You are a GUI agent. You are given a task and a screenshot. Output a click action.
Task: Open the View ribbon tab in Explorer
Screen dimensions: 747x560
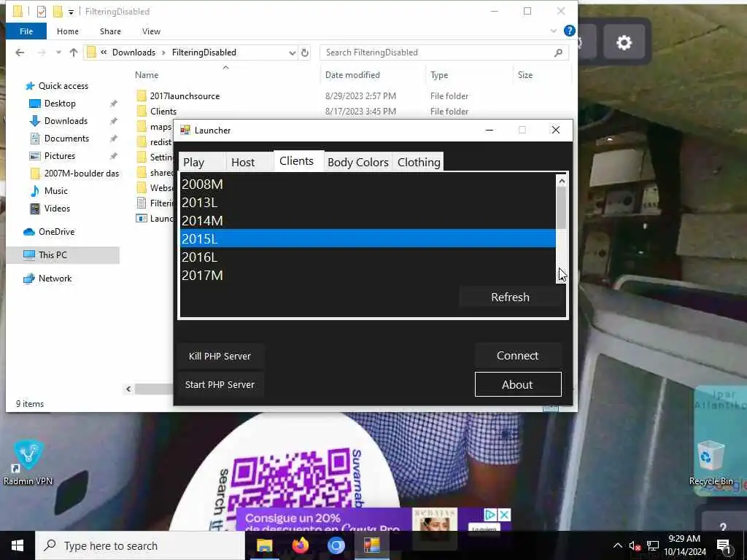pyautogui.click(x=151, y=31)
